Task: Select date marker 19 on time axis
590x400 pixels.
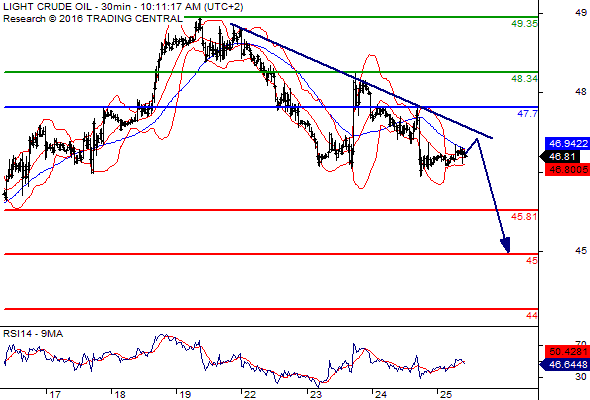Action: 185,395
